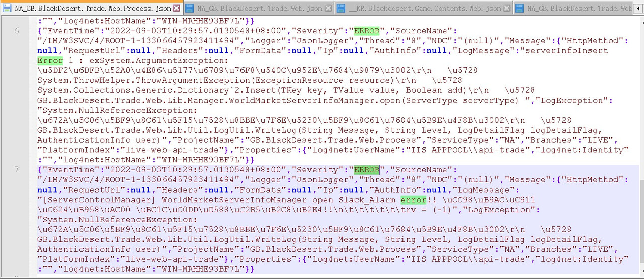
Task: Click line number 7 in the margin
Action: click(17, 170)
